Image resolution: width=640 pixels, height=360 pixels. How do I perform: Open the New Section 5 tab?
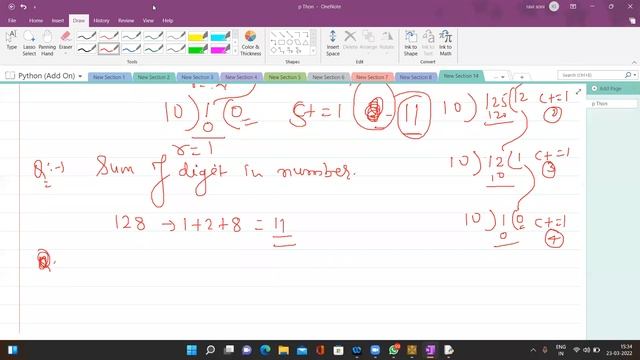pyautogui.click(x=284, y=77)
